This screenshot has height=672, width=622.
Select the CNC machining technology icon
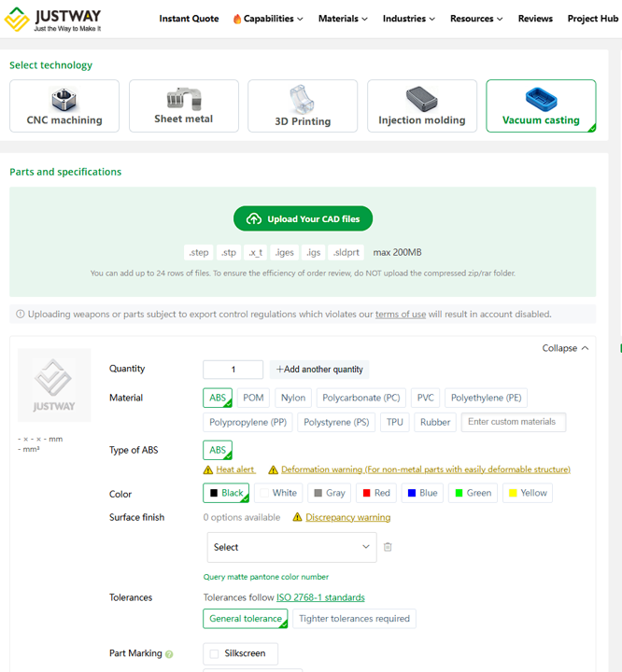pyautogui.click(x=64, y=99)
